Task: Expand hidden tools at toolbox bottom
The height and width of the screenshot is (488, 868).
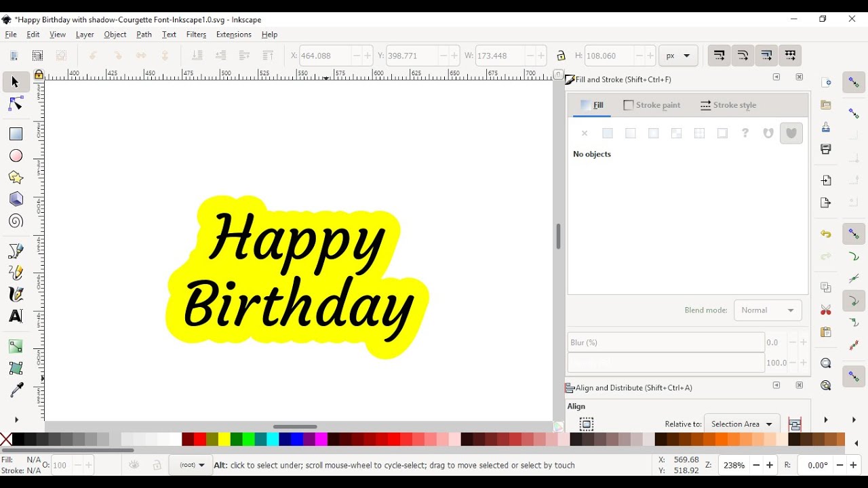Action: (16, 420)
